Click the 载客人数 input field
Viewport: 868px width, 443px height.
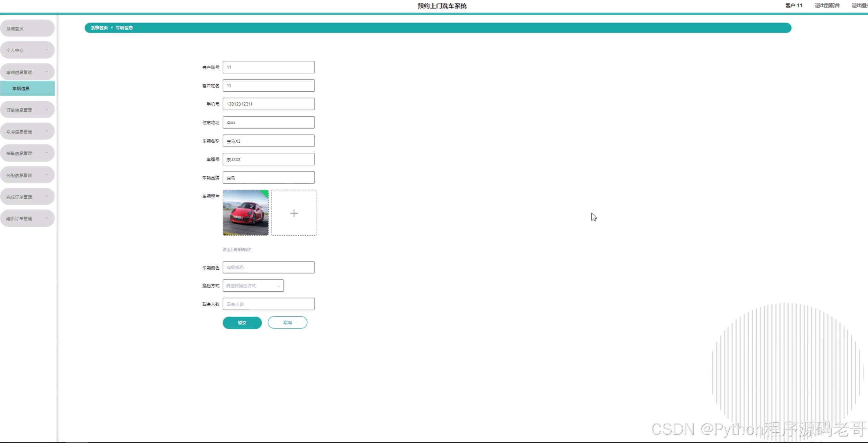[269, 304]
